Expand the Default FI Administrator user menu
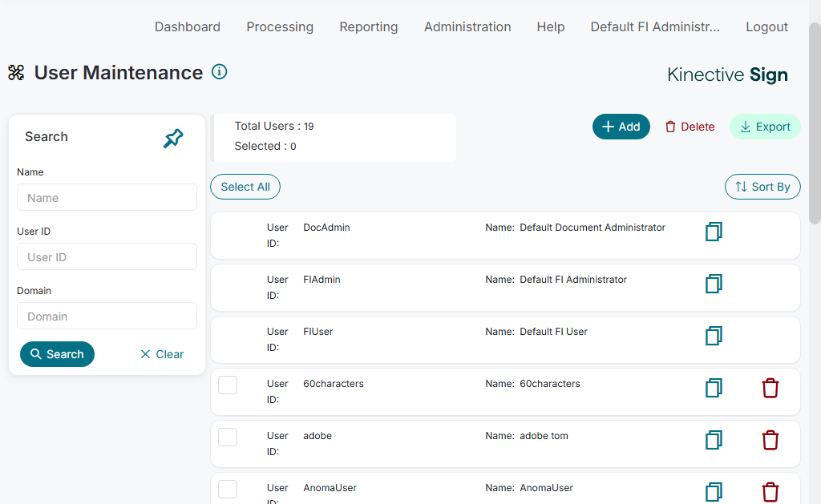 click(654, 26)
